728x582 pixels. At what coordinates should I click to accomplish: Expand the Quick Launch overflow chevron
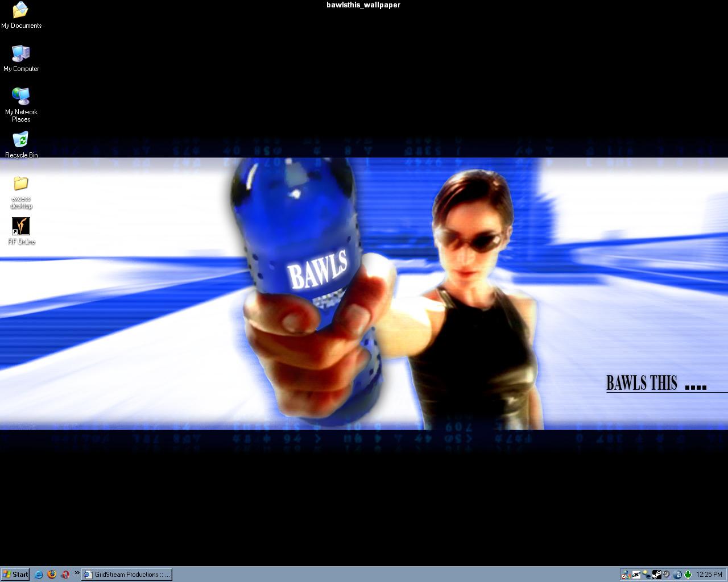coord(77,573)
